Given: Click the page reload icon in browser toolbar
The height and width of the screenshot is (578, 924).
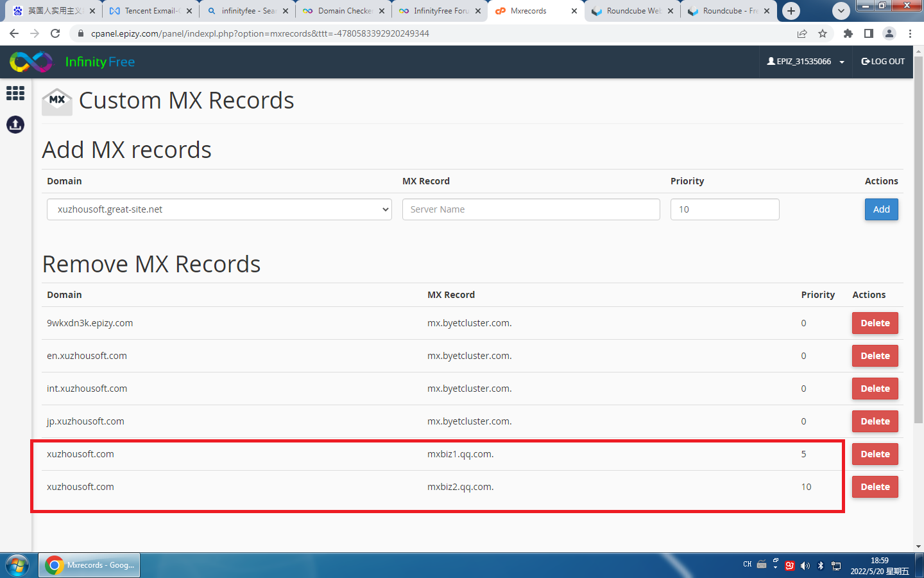Looking at the screenshot, I should 55,33.
